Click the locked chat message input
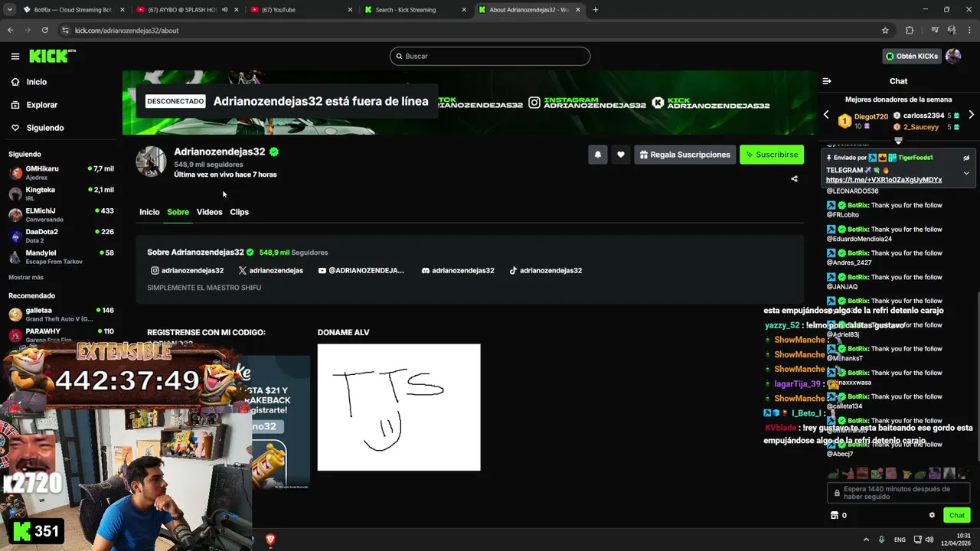The height and width of the screenshot is (551, 980). pos(898,493)
